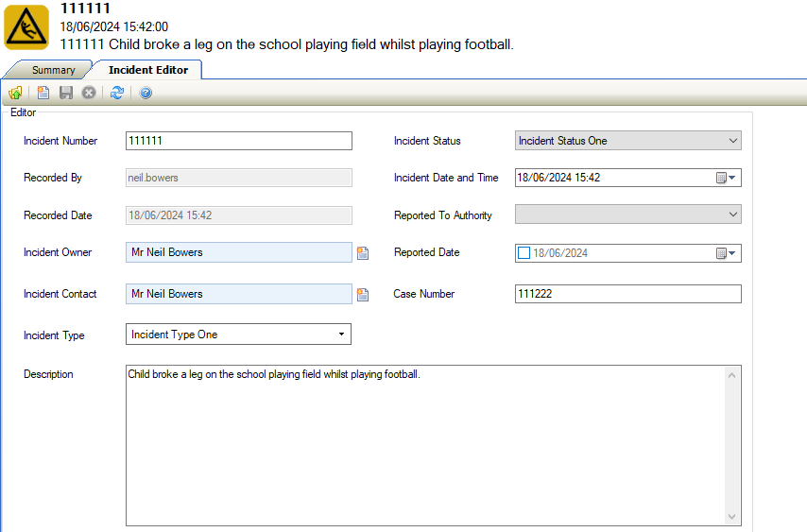Click the Save floppy disk icon
807x532 pixels.
point(66,93)
